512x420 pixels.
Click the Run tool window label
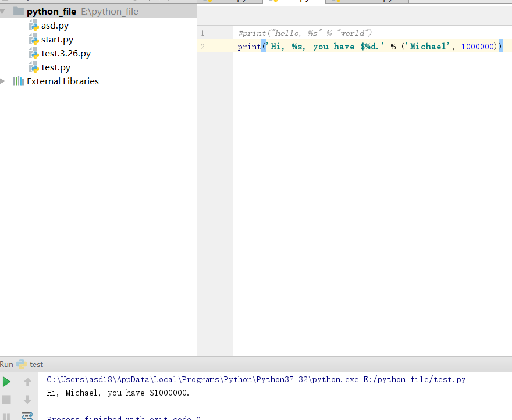point(6,365)
